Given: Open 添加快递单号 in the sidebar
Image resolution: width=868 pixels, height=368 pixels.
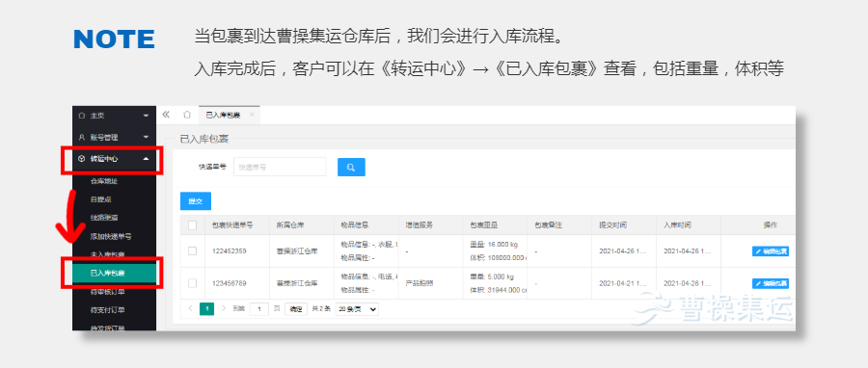Looking at the screenshot, I should pyautogui.click(x=111, y=236).
